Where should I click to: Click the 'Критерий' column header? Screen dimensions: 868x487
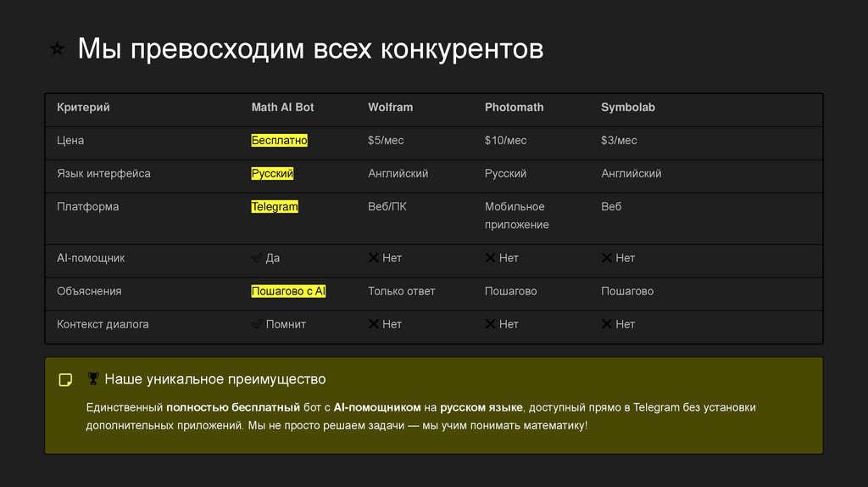[x=83, y=108]
